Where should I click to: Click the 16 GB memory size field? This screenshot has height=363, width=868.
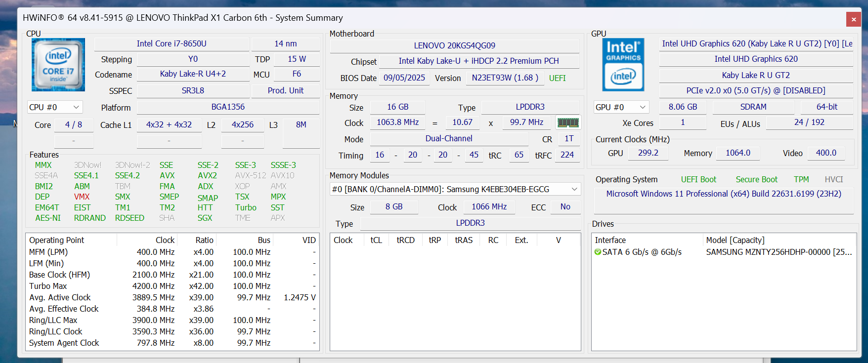coord(398,107)
